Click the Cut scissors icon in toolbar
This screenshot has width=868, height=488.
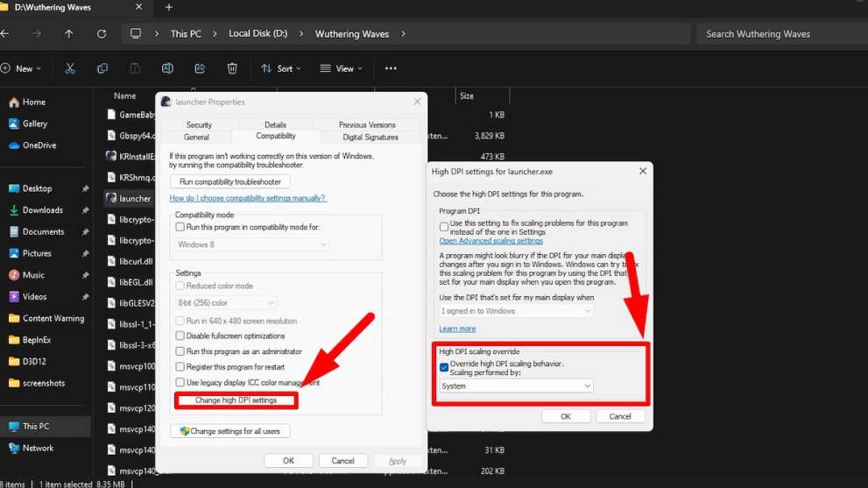(x=70, y=68)
